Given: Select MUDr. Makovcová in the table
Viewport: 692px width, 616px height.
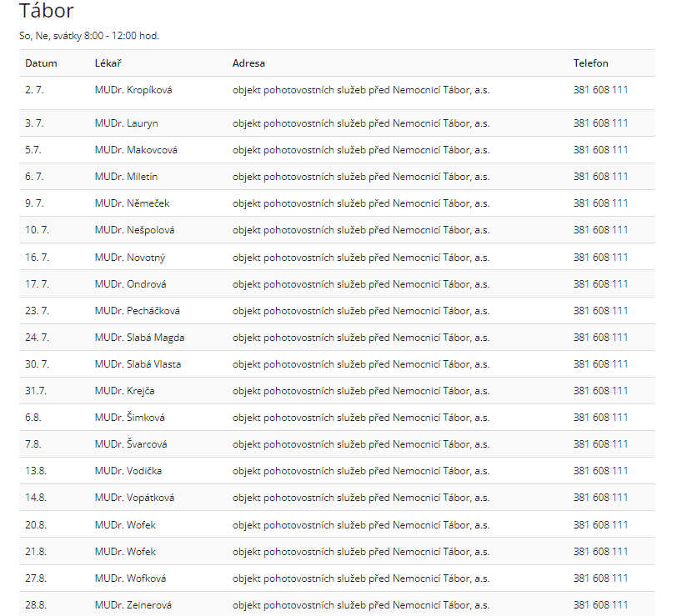Looking at the screenshot, I should 136,150.
